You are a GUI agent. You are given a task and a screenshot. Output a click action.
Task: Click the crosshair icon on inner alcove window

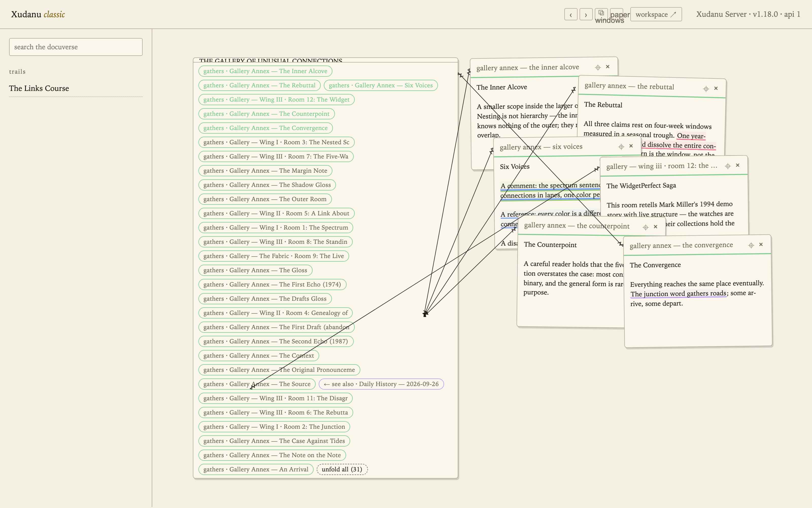[x=598, y=68]
